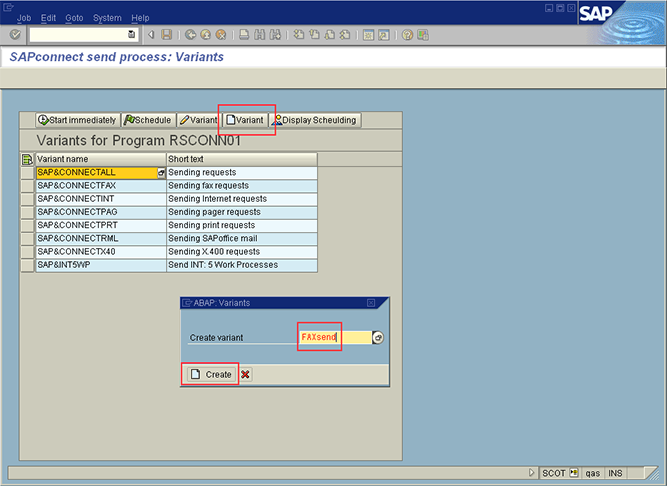The height and width of the screenshot is (486, 667).
Task: Select the SAP&CONNECTPRT variant
Action: tap(101, 225)
